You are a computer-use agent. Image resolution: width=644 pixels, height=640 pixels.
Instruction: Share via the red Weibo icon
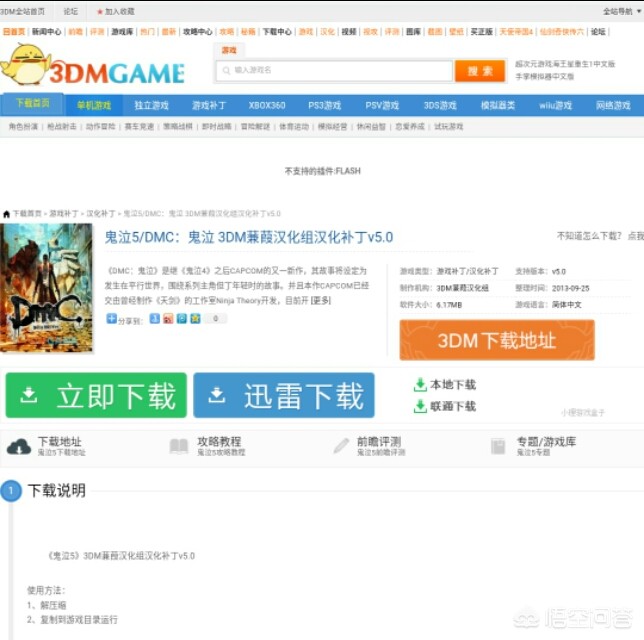[168, 319]
